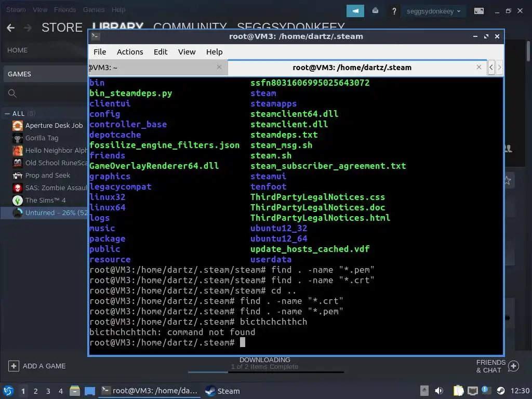Open seggsydonkeey account dropdown
The image size is (532, 399).
click(433, 11)
